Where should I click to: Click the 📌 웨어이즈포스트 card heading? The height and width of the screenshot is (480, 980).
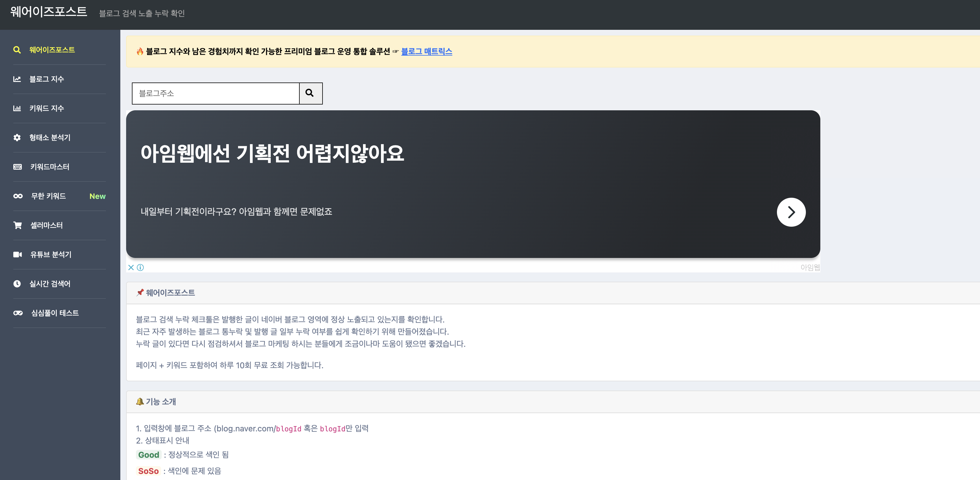coord(165,293)
